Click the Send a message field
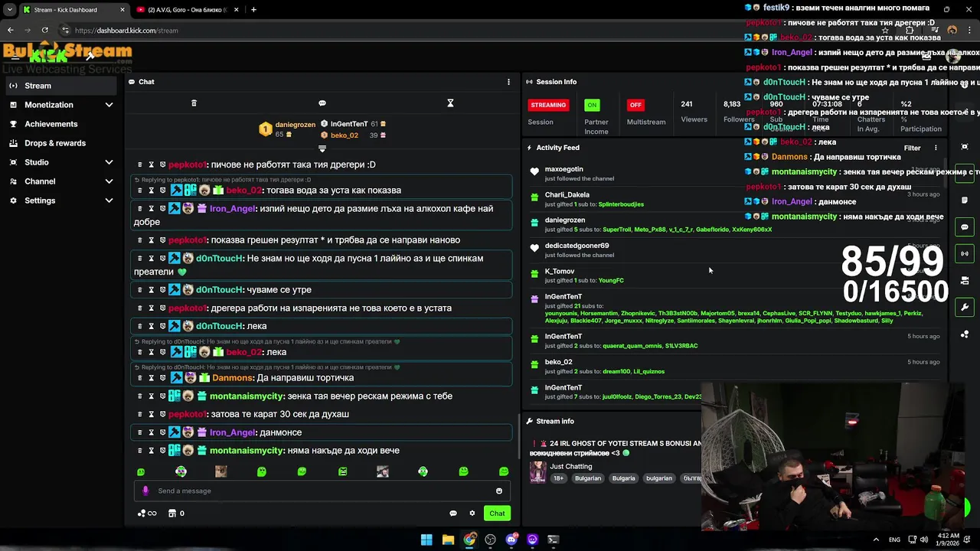 click(322, 491)
